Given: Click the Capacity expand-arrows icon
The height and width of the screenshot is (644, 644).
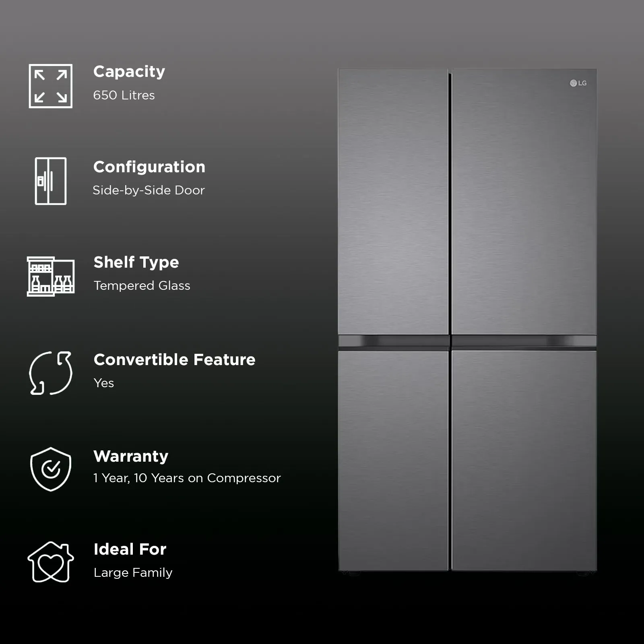Looking at the screenshot, I should click(x=51, y=86).
